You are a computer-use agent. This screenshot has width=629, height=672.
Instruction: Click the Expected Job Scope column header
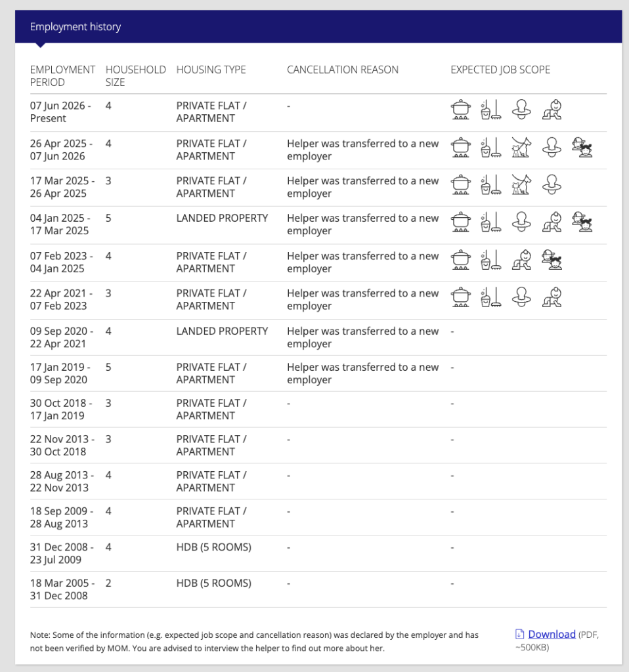pyautogui.click(x=500, y=70)
